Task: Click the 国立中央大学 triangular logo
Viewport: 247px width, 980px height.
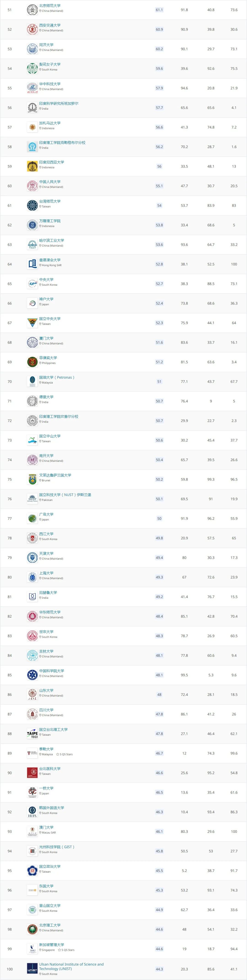Action: (x=32, y=323)
